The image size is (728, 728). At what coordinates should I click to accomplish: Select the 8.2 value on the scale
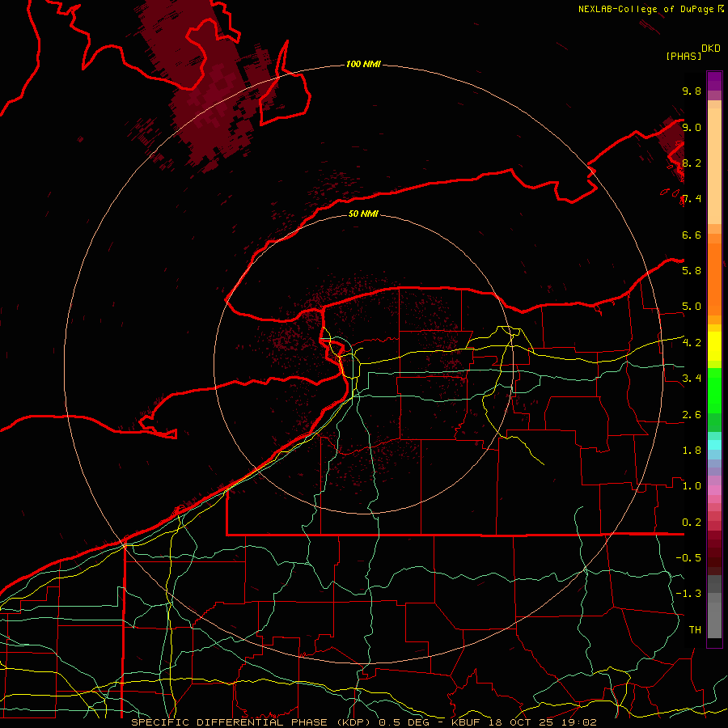click(692, 163)
